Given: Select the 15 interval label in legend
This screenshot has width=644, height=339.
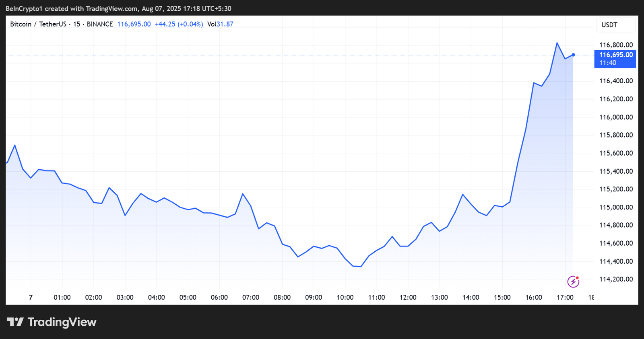Looking at the screenshot, I should [x=76, y=24].
